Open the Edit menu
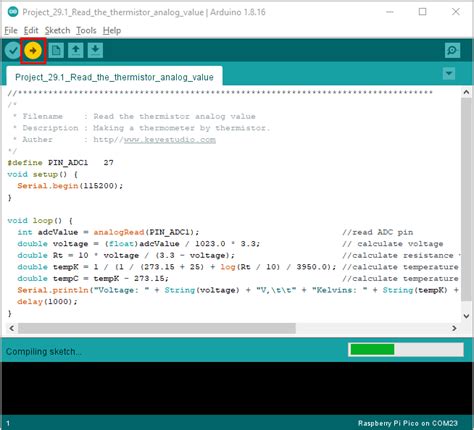The height and width of the screenshot is (430, 474). pos(31,31)
